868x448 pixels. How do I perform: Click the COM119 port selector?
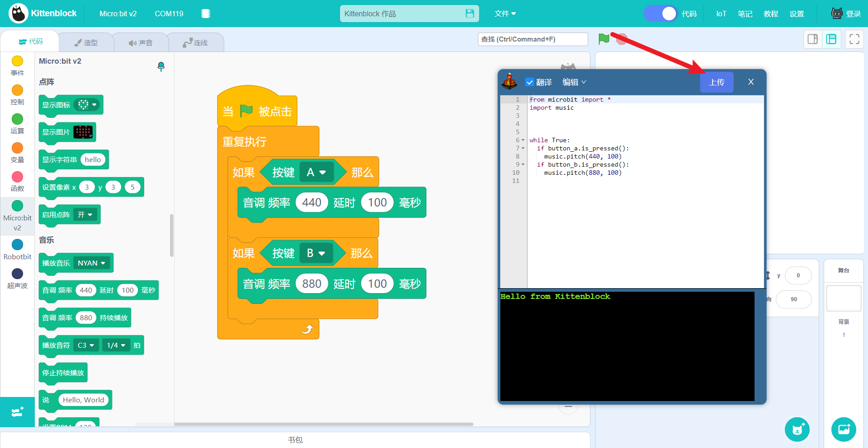(x=169, y=14)
